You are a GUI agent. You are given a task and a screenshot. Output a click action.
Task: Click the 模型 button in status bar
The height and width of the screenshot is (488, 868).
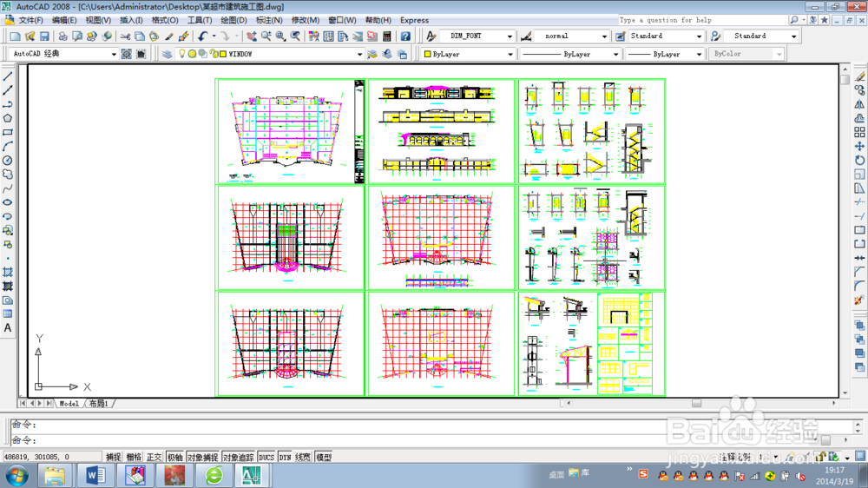coord(324,457)
